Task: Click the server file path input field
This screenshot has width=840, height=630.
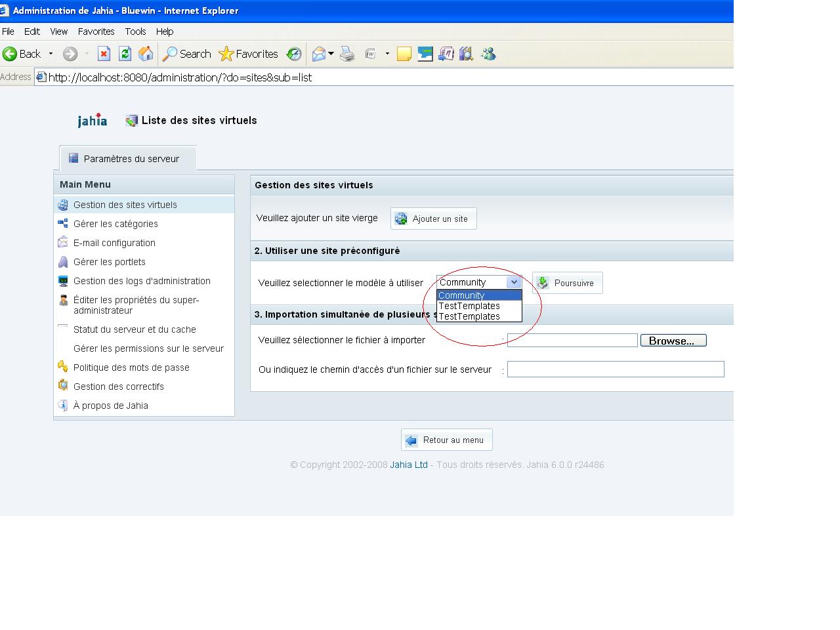Action: click(616, 369)
